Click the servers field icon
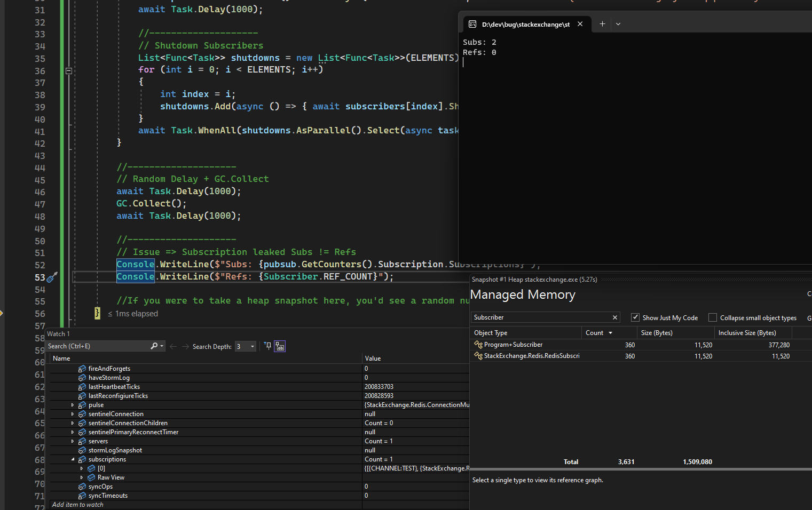 [x=82, y=441]
